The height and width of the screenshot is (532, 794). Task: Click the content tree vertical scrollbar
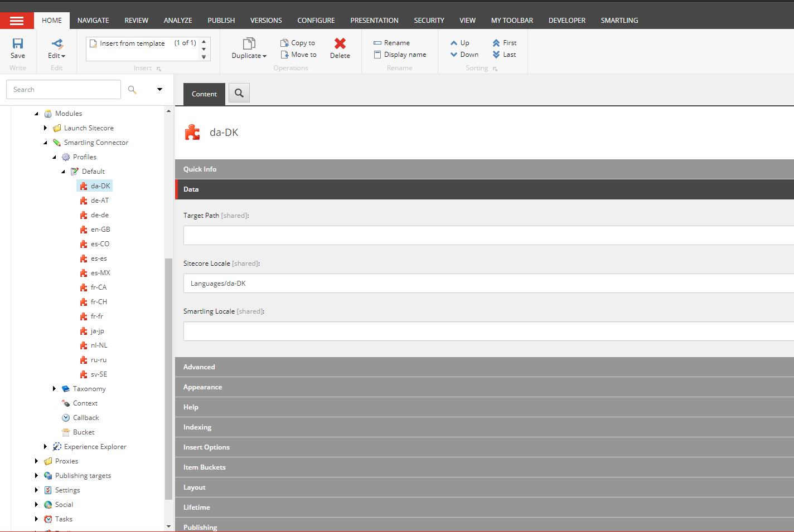pos(168,379)
